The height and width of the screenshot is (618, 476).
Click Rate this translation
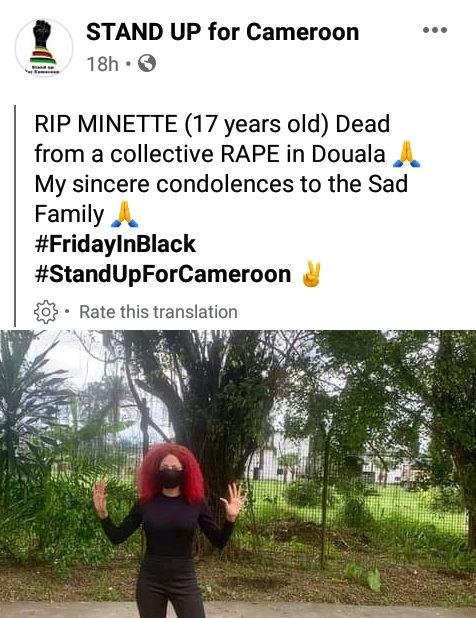click(158, 312)
